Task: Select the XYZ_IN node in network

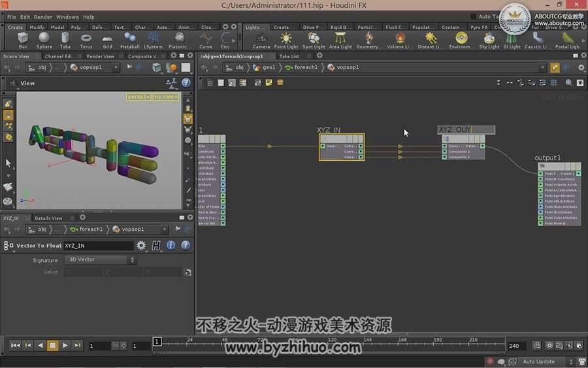Action: pos(341,147)
